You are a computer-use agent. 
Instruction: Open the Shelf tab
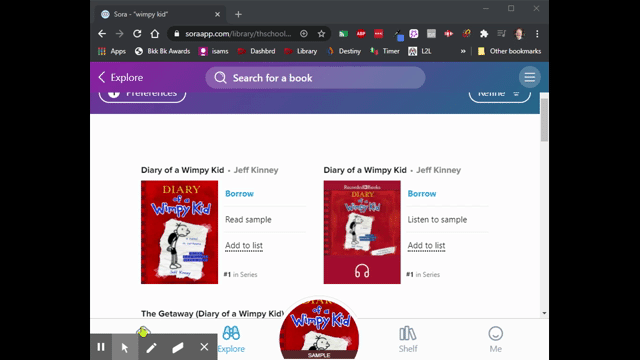(x=408, y=340)
